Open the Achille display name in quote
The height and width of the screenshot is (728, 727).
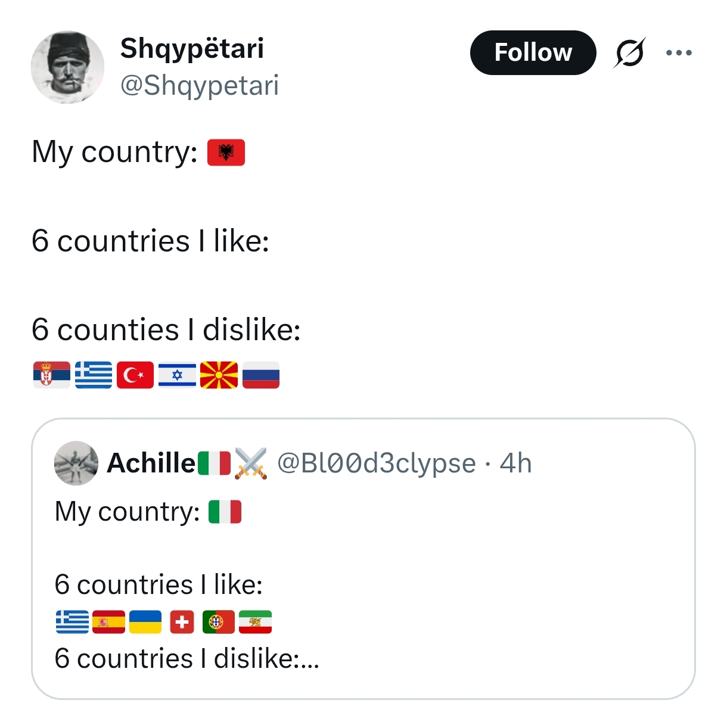(151, 463)
